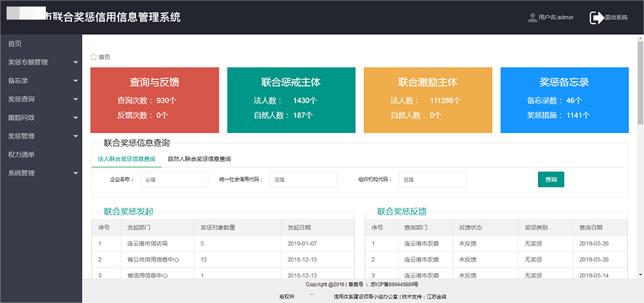The height and width of the screenshot is (303, 644).
Task: Focus the 企业名称 input field
Action: click(174, 179)
